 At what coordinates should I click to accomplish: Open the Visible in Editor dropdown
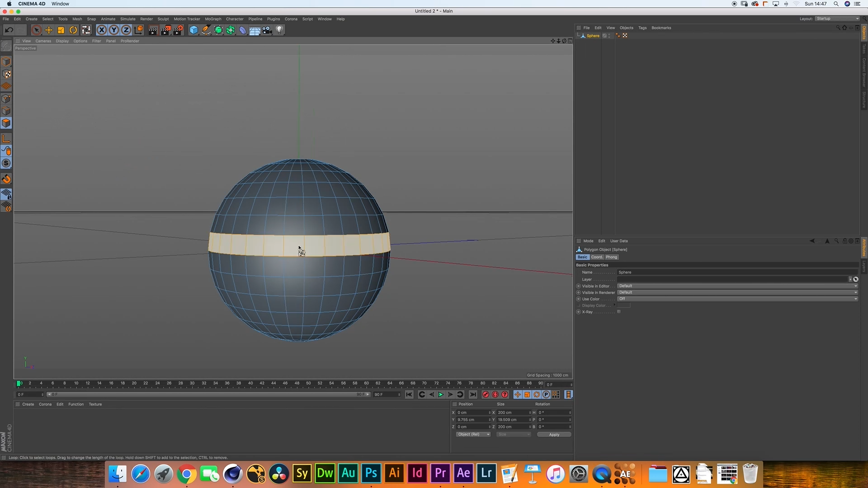(737, 286)
